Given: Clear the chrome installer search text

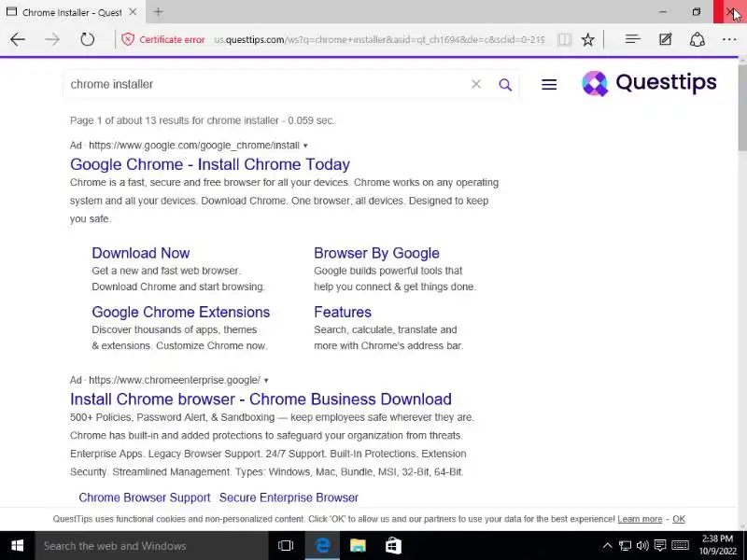Looking at the screenshot, I should pyautogui.click(x=476, y=84).
